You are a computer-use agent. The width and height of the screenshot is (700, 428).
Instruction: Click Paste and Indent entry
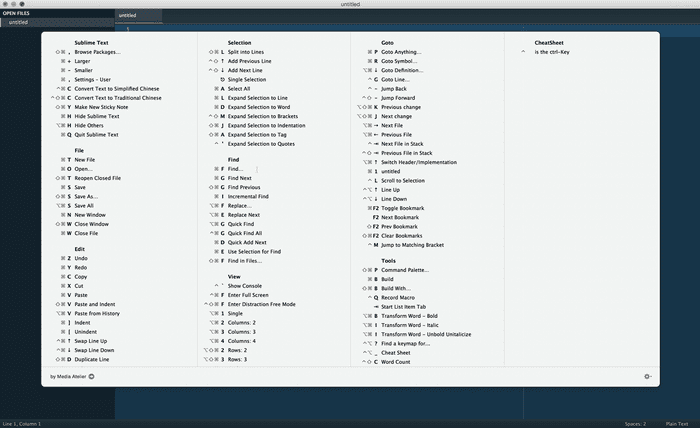tap(95, 304)
